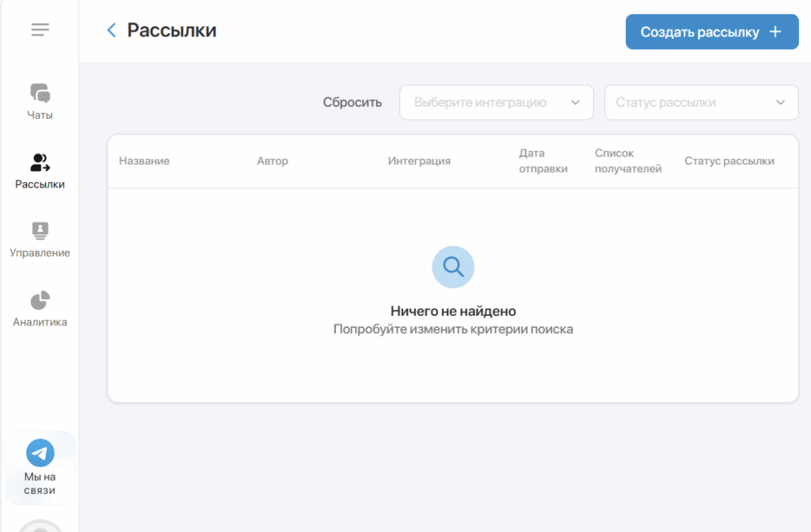Image resolution: width=811 pixels, height=532 pixels.
Task: Click the Дата отправки column header
Action: click(543, 161)
